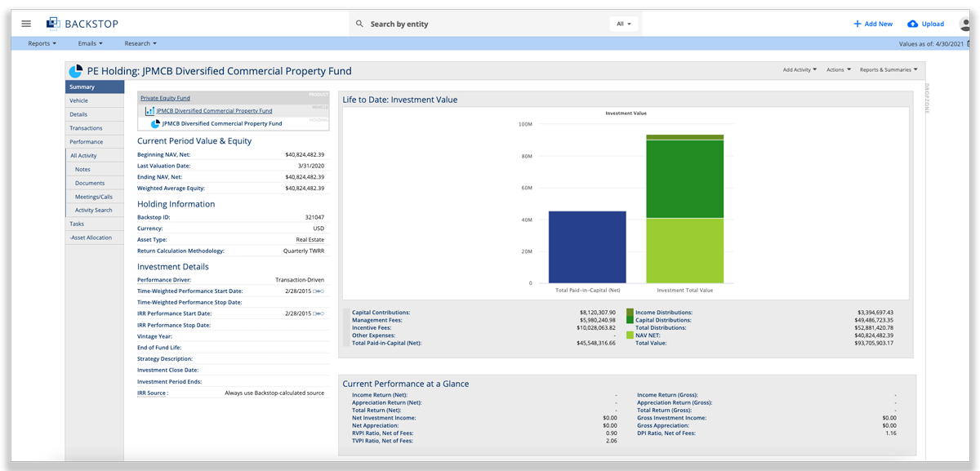Click the light green NAV segment of bar

tap(684, 251)
